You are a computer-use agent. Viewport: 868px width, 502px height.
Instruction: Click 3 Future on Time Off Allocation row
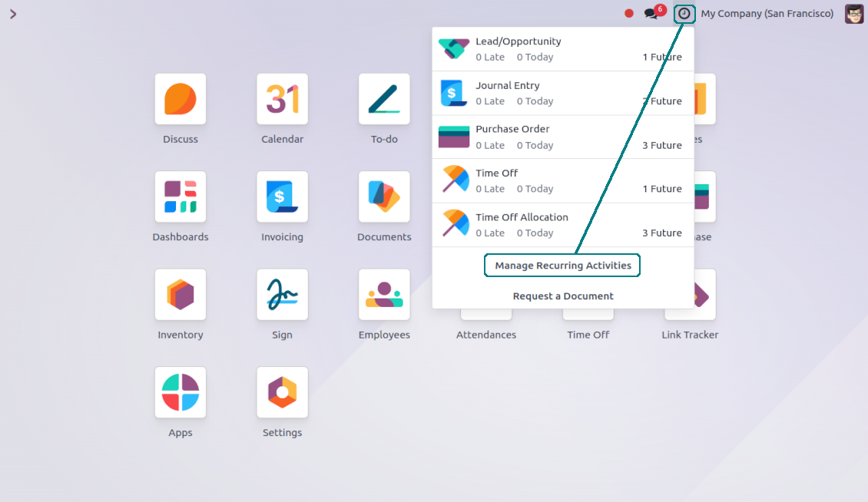click(x=662, y=233)
